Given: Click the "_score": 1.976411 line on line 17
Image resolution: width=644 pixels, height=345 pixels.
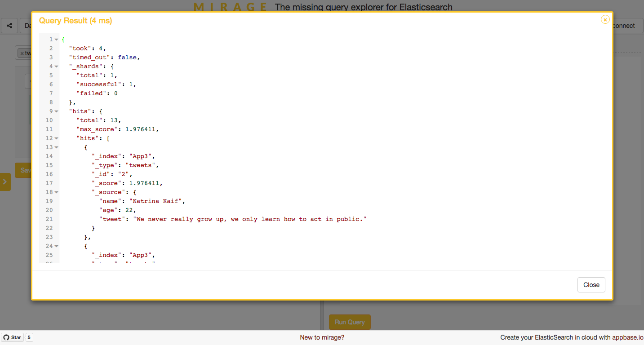Looking at the screenshot, I should pos(127,183).
